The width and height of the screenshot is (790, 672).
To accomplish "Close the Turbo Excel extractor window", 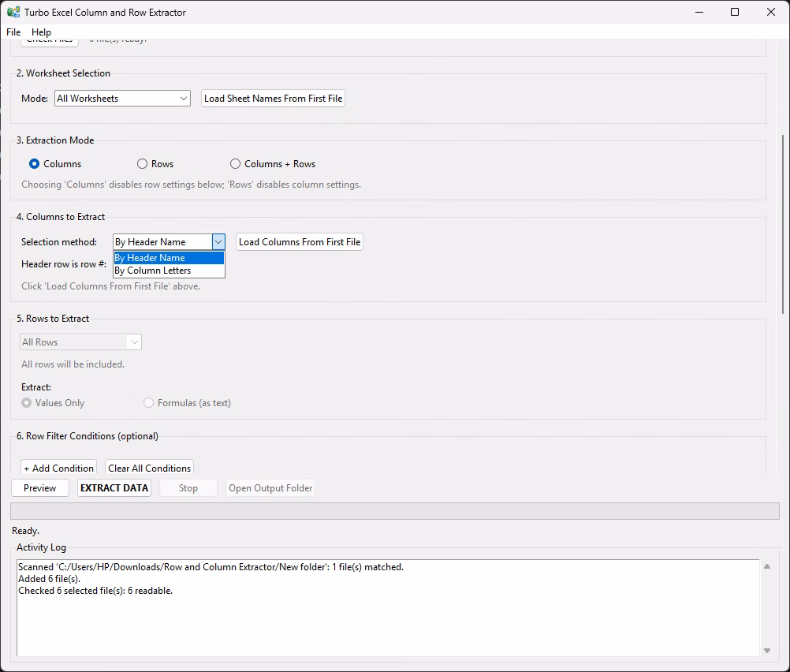I will (x=771, y=12).
